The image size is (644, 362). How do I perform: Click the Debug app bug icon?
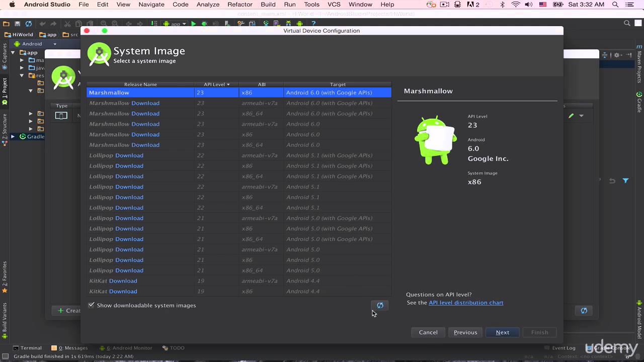point(204,24)
